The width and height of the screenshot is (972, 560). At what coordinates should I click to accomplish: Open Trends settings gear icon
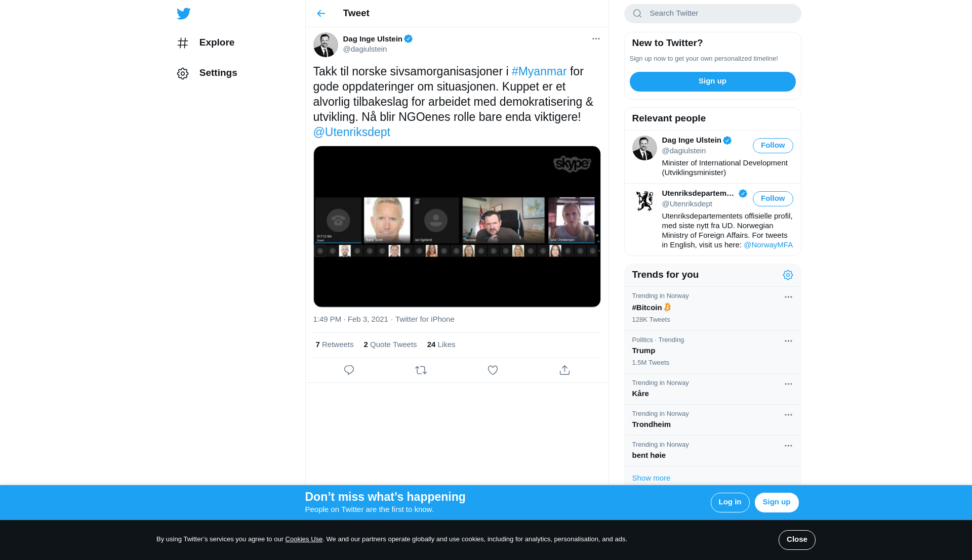pyautogui.click(x=788, y=275)
